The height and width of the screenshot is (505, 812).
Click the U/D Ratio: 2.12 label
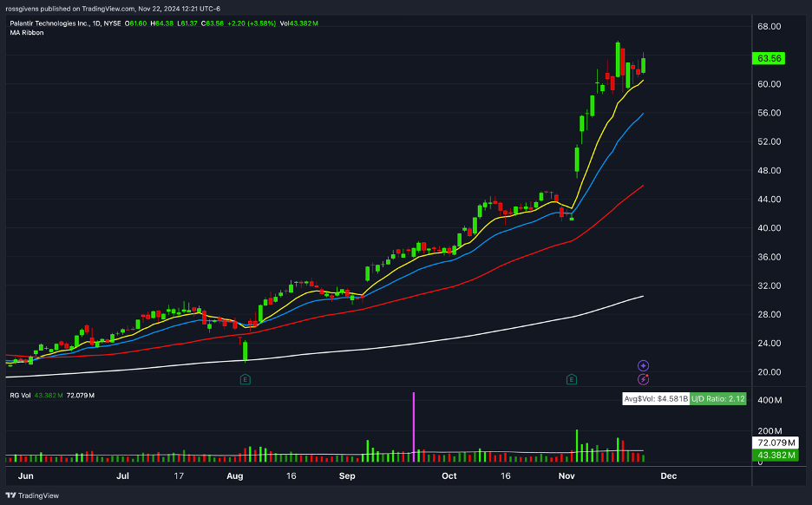click(717, 399)
